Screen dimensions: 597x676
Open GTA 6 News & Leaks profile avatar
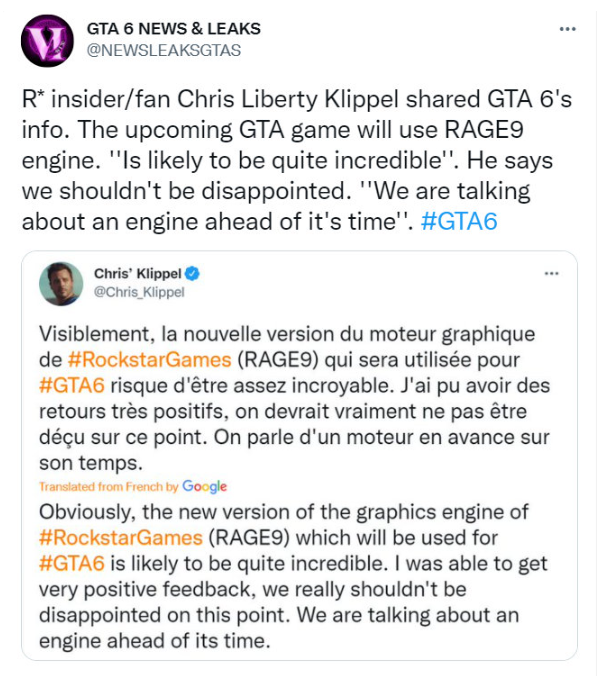[47, 41]
